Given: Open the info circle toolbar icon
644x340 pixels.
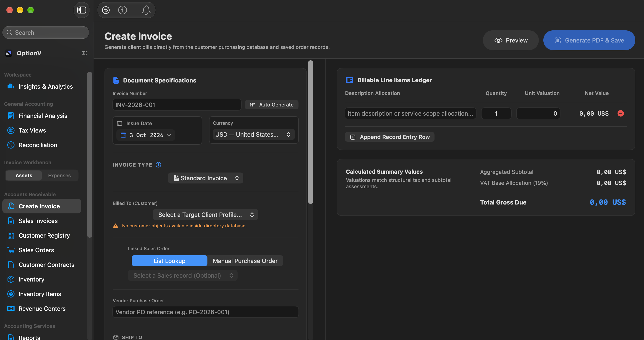Looking at the screenshot, I should pyautogui.click(x=123, y=10).
